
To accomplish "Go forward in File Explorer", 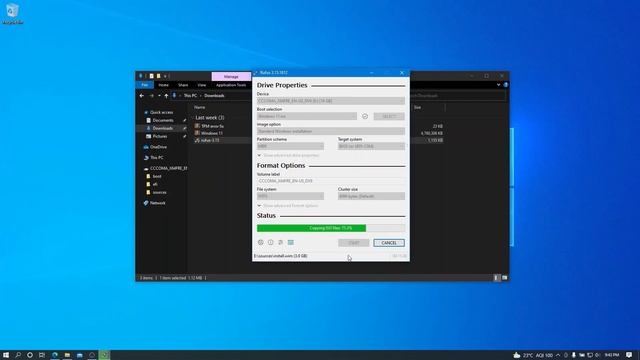I will tap(151, 96).
